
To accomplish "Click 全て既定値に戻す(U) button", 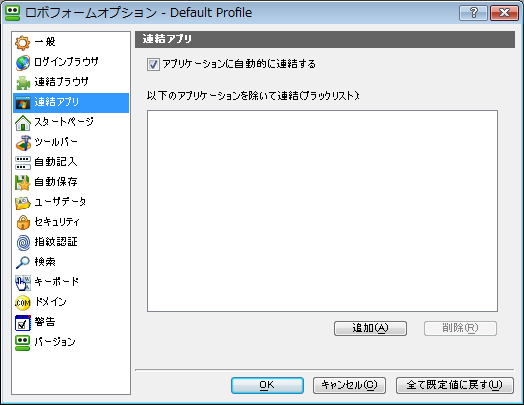I will pos(454,386).
